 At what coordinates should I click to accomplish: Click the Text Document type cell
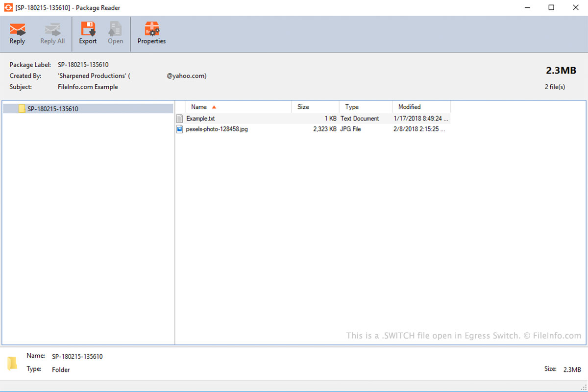tap(360, 119)
